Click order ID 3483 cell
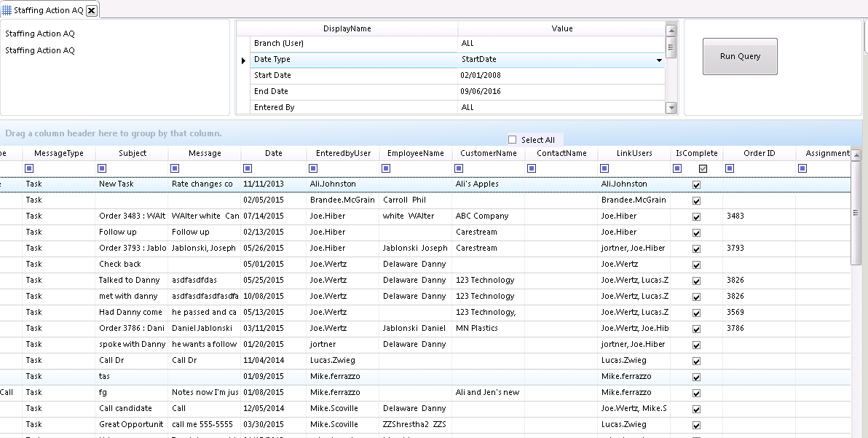The width and height of the screenshot is (868, 438). (759, 216)
